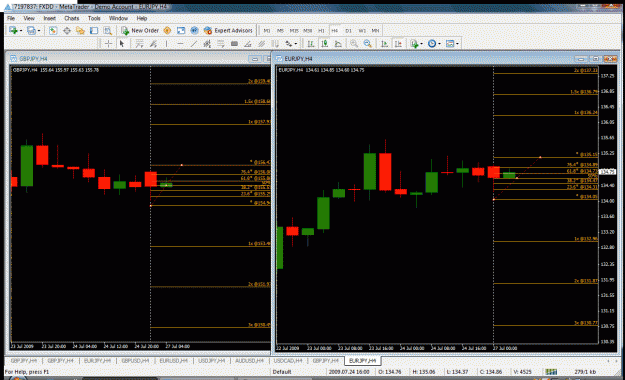Viewport: 625px width, 380px height.
Task: Select the H1 timeframe
Action: click(321, 31)
